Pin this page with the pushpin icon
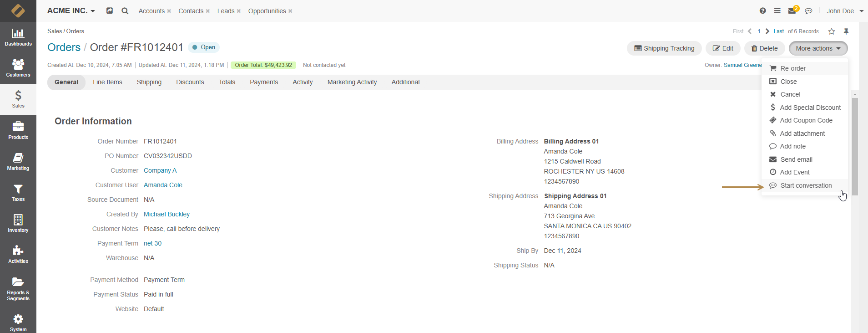 [846, 31]
